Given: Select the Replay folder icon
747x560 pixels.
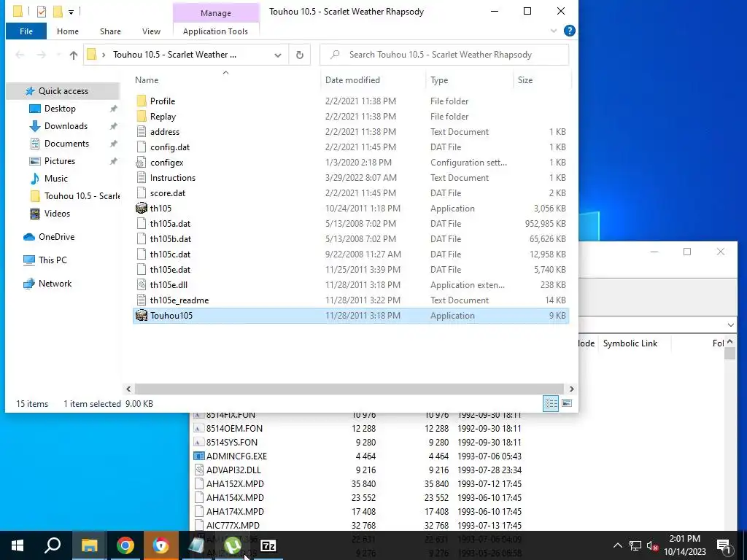Looking at the screenshot, I should [x=141, y=116].
